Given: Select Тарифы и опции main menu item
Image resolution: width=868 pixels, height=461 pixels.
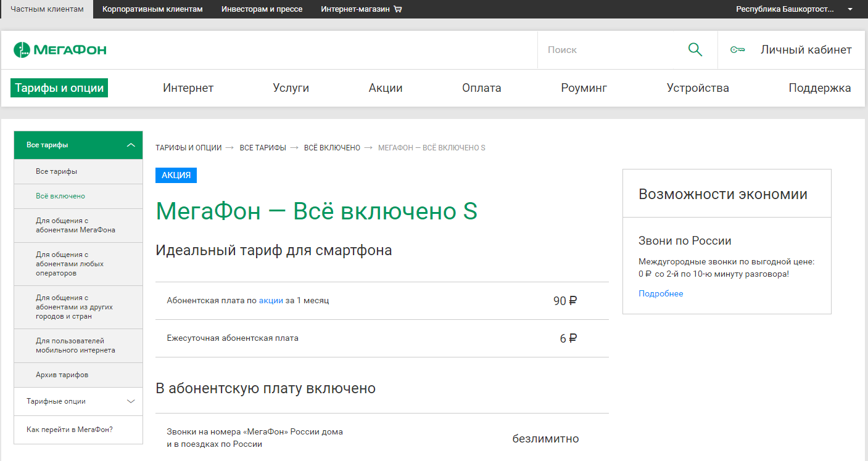Looking at the screenshot, I should (59, 88).
